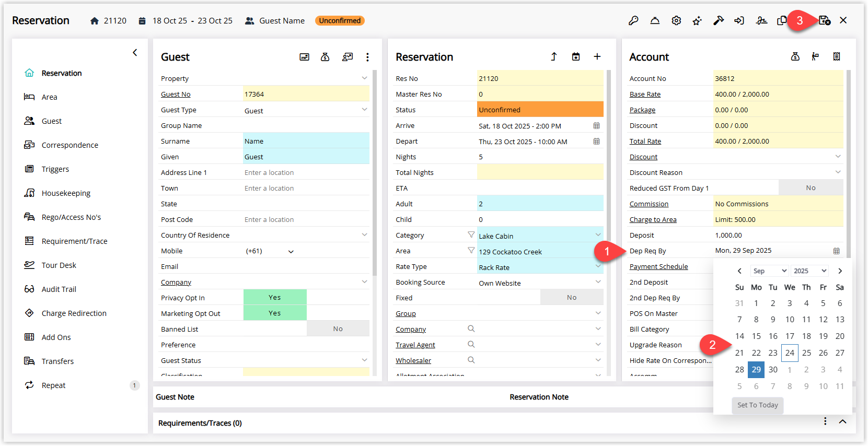
Task: Click the Base Rate link
Action: click(x=645, y=95)
